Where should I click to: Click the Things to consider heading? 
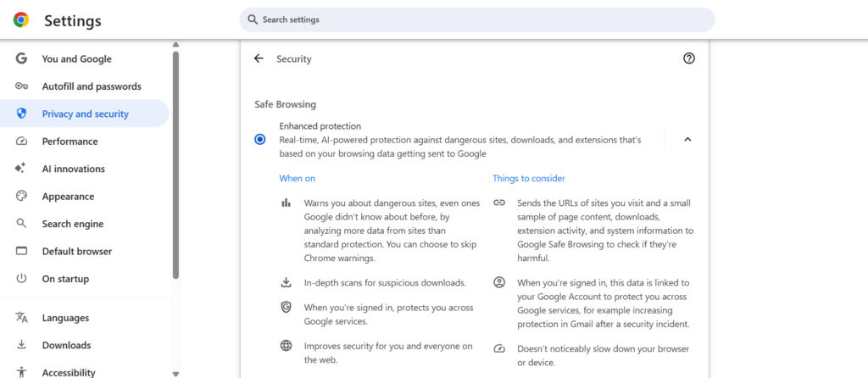tap(529, 178)
